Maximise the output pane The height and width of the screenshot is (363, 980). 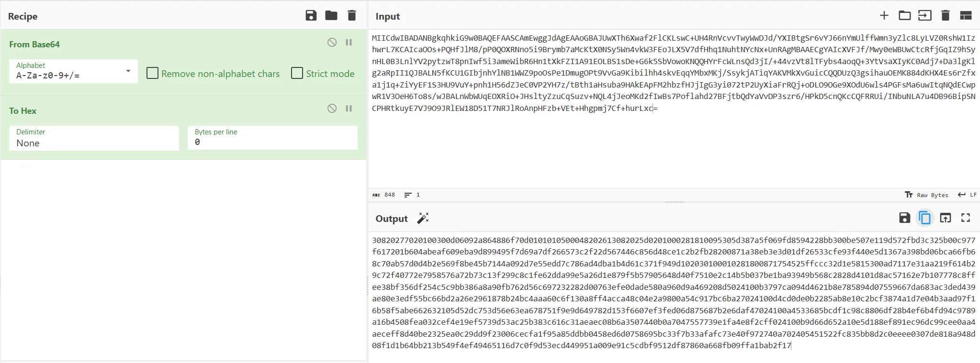[966, 218]
